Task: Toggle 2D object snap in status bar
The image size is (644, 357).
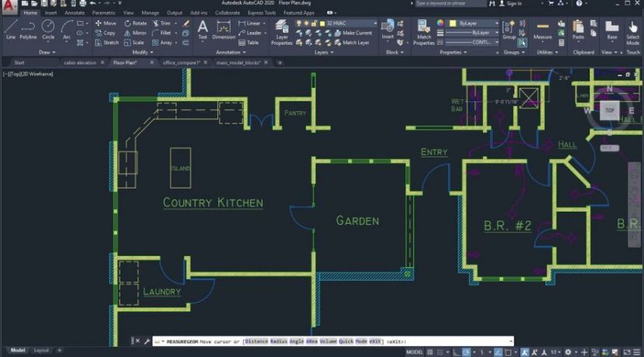Action: click(x=508, y=352)
